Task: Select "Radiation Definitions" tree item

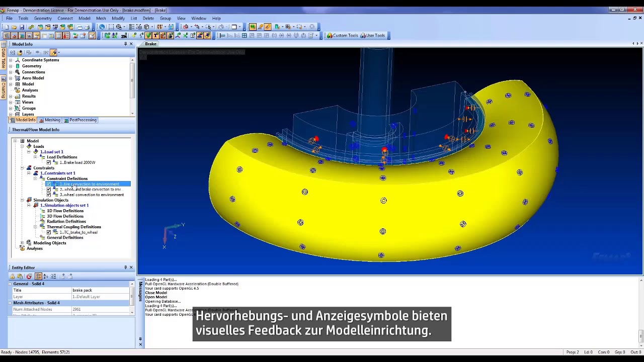Action: (x=66, y=221)
